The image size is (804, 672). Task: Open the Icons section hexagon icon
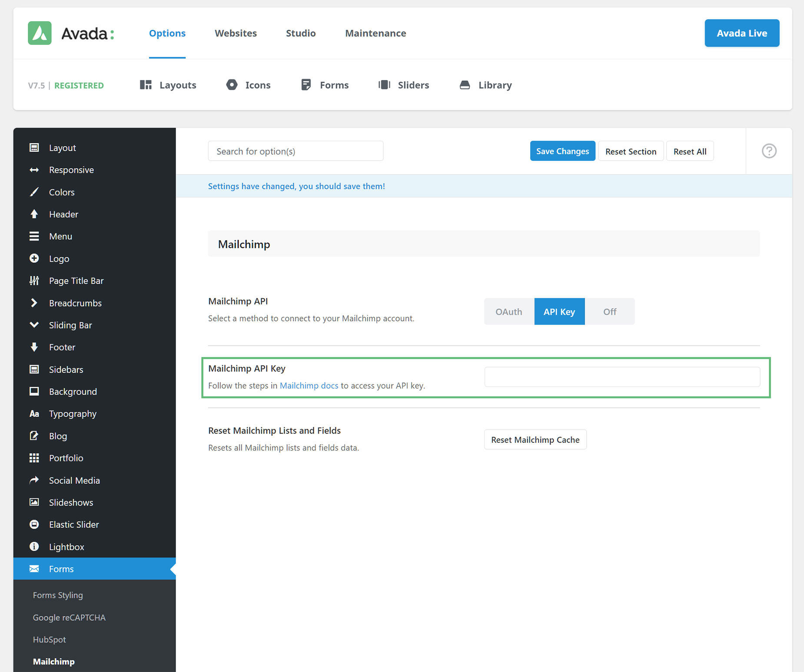[x=232, y=85]
